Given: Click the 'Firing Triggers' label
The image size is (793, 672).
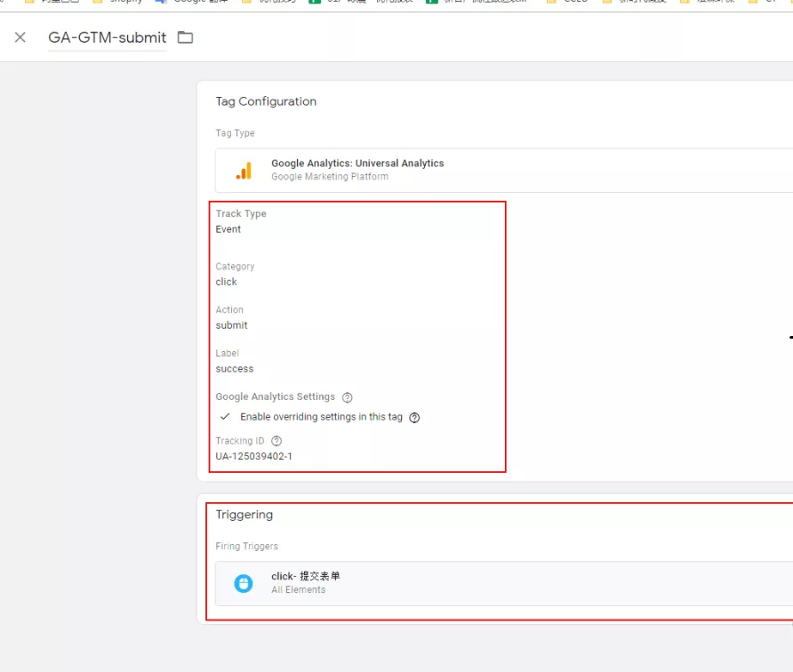Looking at the screenshot, I should click(247, 546).
